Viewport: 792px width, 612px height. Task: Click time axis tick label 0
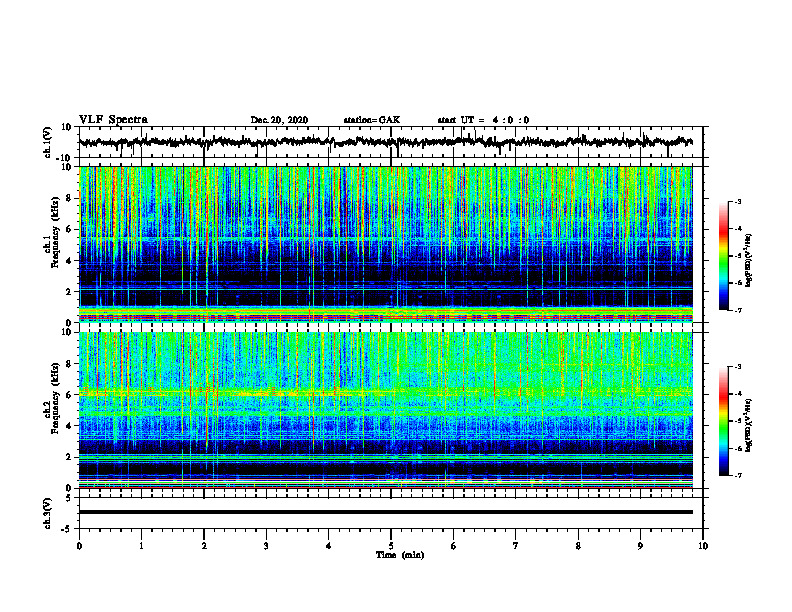coord(79,546)
